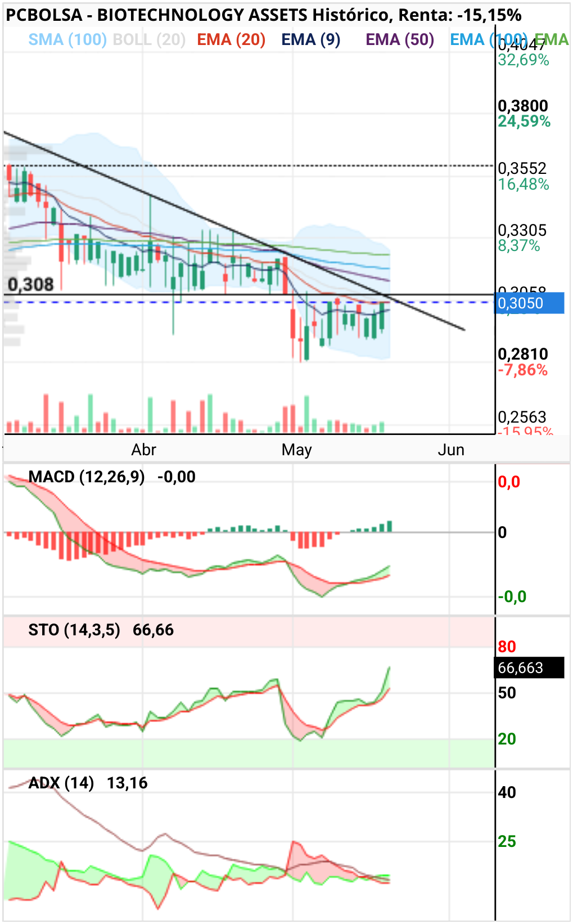Click the 13,16 ADX value
This screenshot has height=924, width=573.
tap(127, 783)
